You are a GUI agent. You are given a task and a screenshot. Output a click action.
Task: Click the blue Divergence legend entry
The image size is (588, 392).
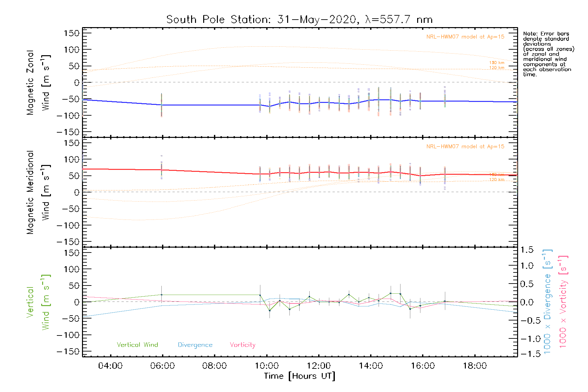195,345
